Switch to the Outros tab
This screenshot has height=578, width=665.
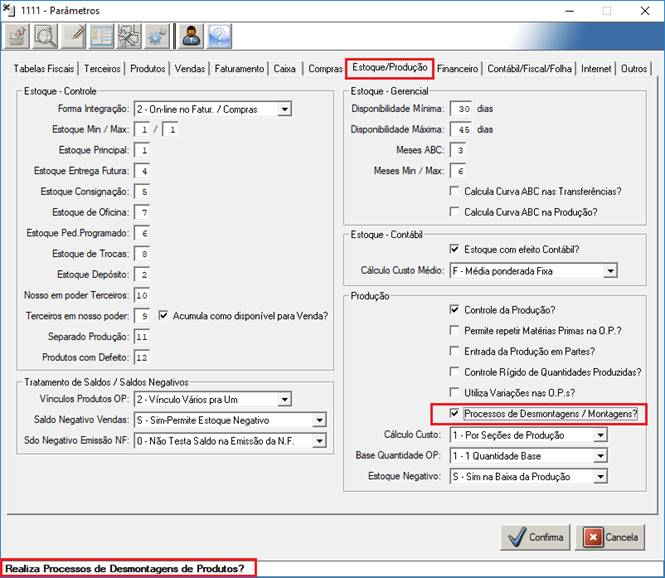[x=634, y=69]
